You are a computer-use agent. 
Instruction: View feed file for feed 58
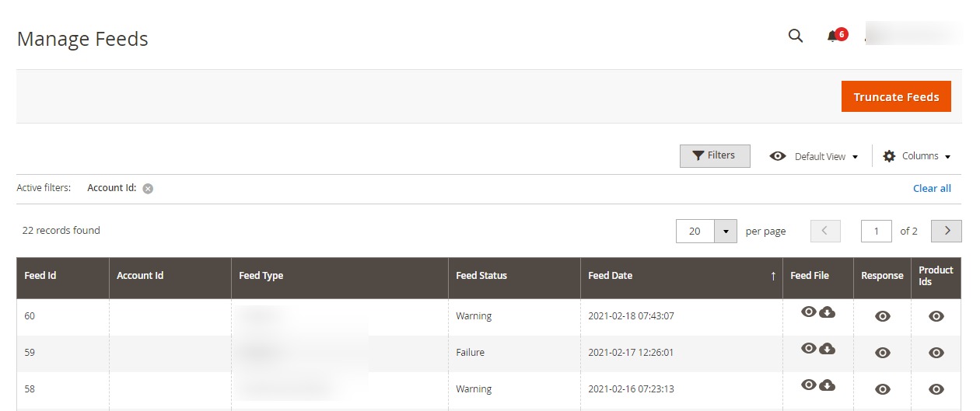click(x=809, y=384)
